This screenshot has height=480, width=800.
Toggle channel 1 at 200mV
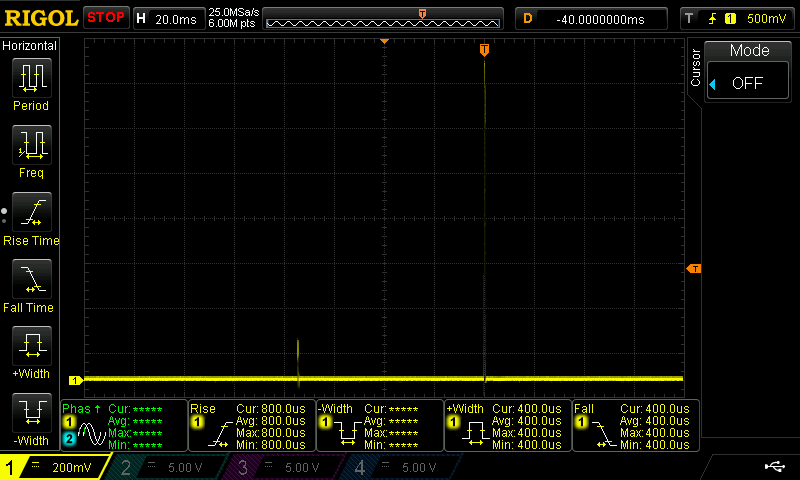(55, 467)
